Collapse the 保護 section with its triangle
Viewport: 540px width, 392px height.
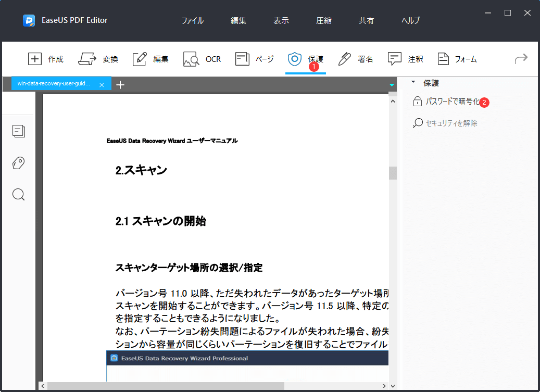coord(414,83)
